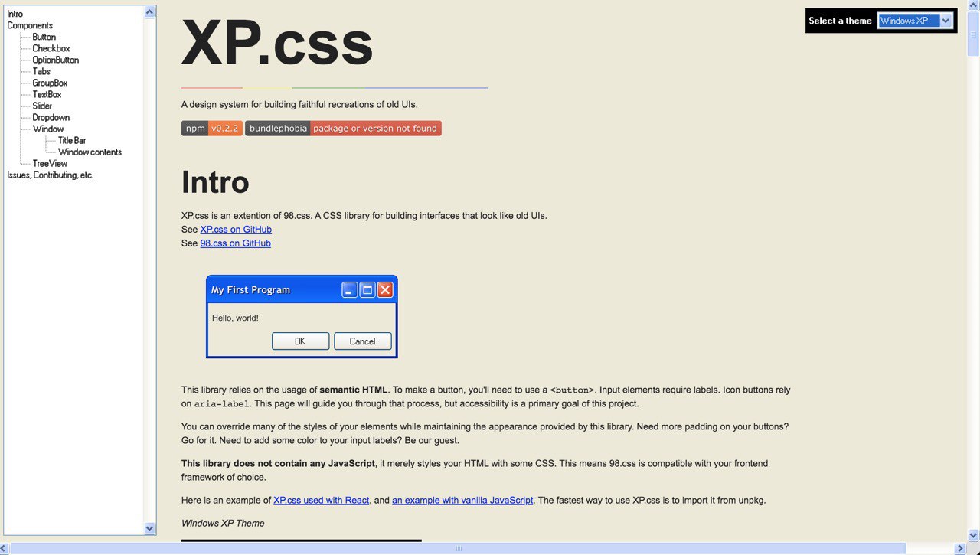Select GroupBox in the sidebar tree
Screen dimensions: 980x555
[50, 83]
